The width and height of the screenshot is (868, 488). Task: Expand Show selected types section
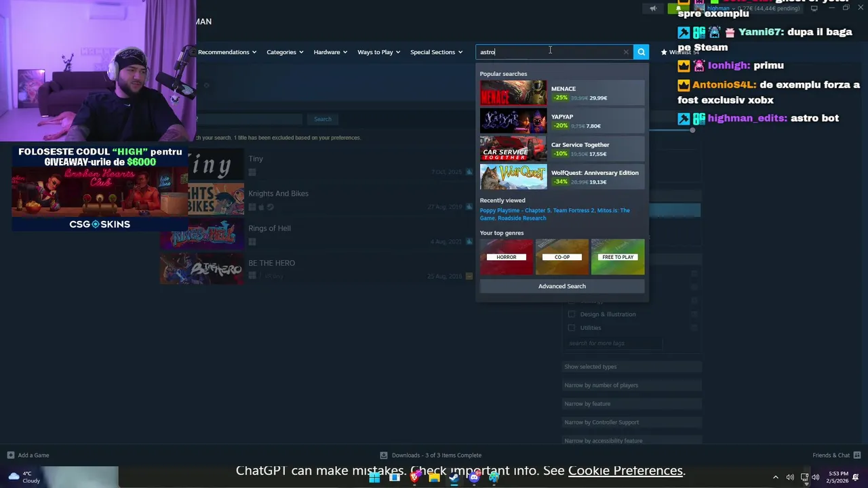[631, 367]
